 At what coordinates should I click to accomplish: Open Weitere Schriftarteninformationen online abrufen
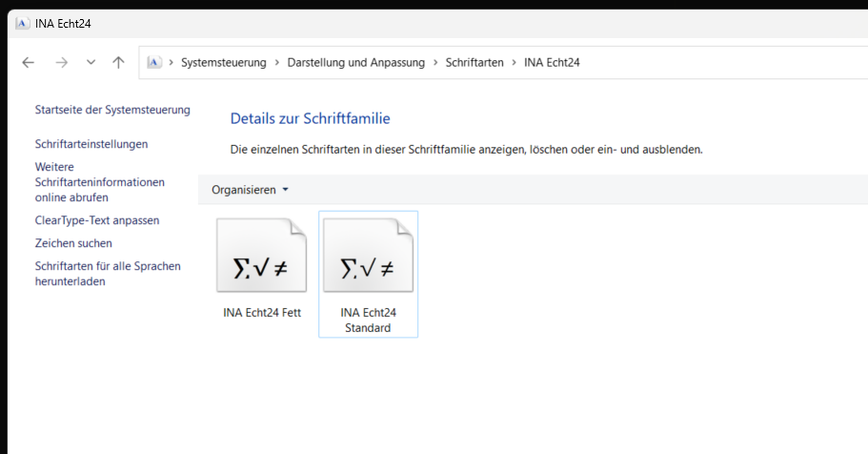[100, 182]
